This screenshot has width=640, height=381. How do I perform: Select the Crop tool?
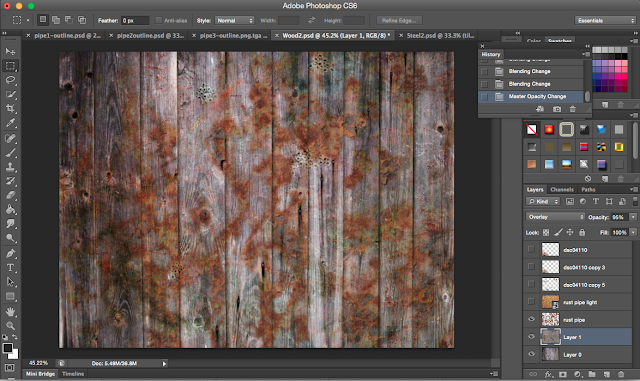(10, 109)
